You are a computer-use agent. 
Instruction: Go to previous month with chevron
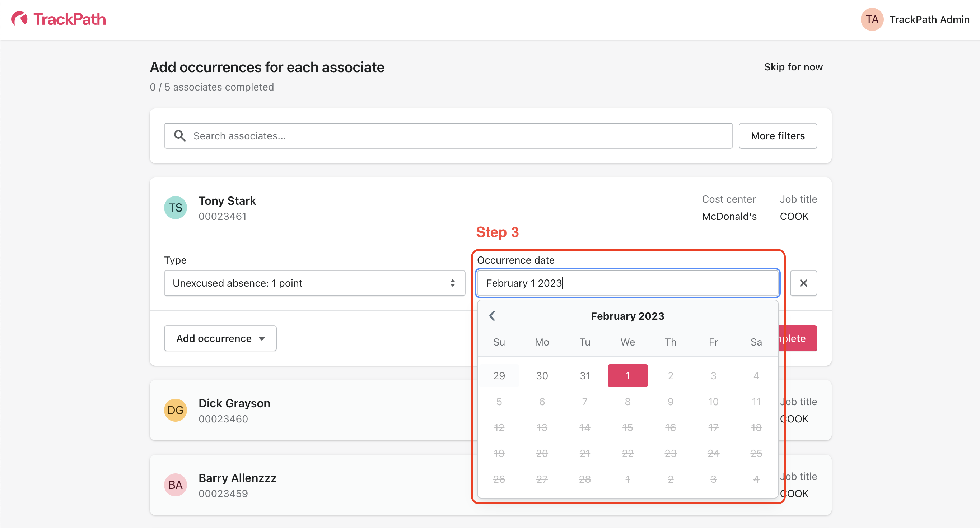tap(492, 316)
